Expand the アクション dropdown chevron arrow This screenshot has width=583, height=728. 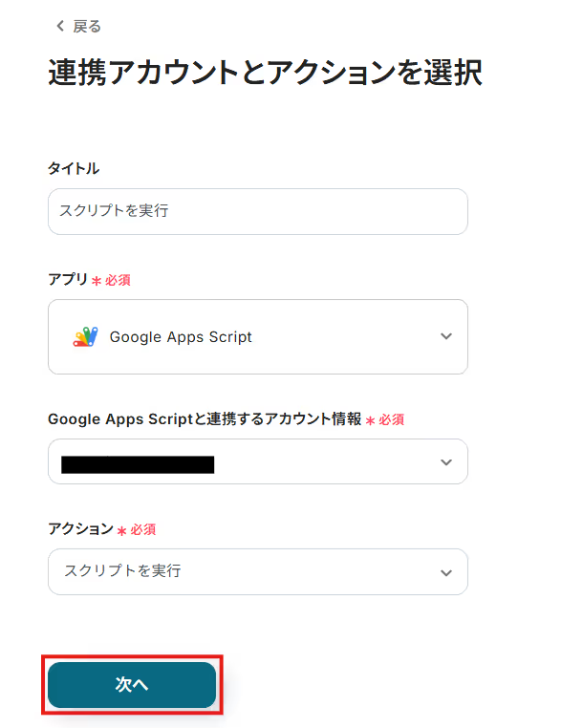point(445,572)
